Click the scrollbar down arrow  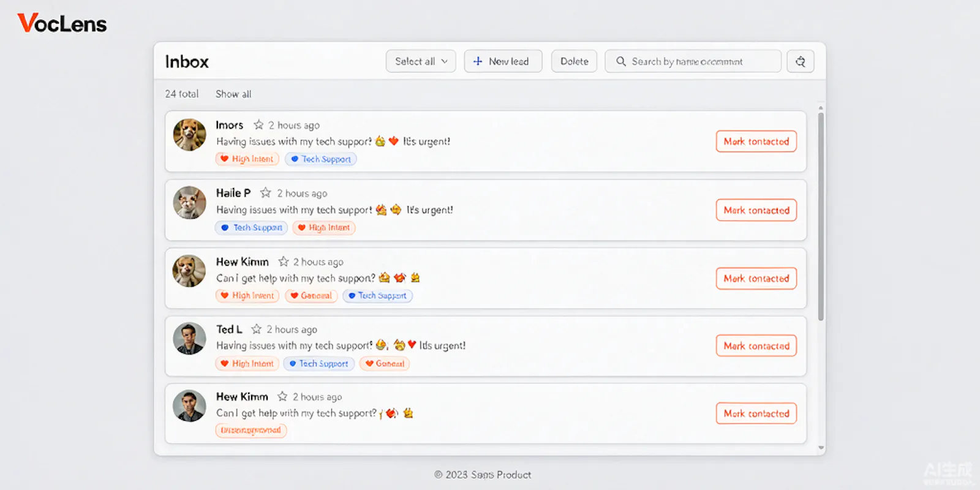pos(821,448)
